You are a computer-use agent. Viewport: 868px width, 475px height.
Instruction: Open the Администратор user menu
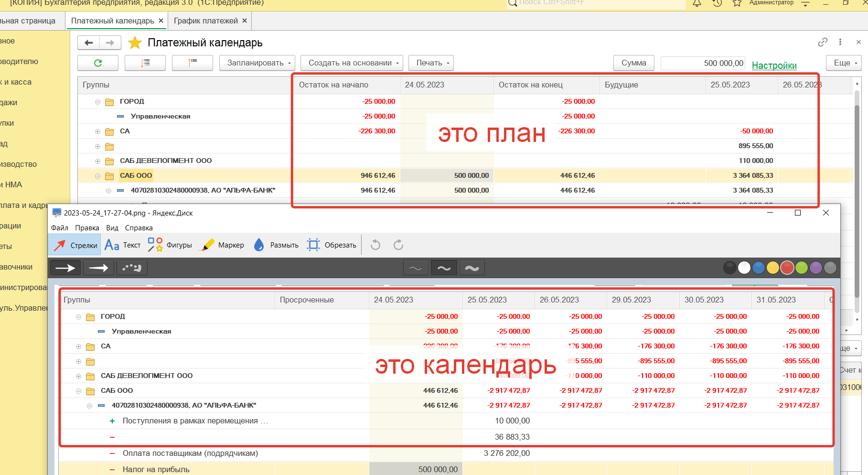click(x=771, y=3)
